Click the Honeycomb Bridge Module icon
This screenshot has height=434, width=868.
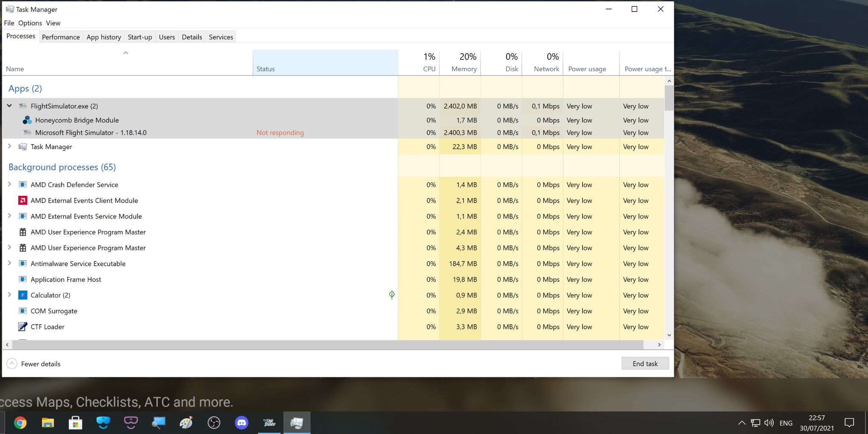pos(27,120)
